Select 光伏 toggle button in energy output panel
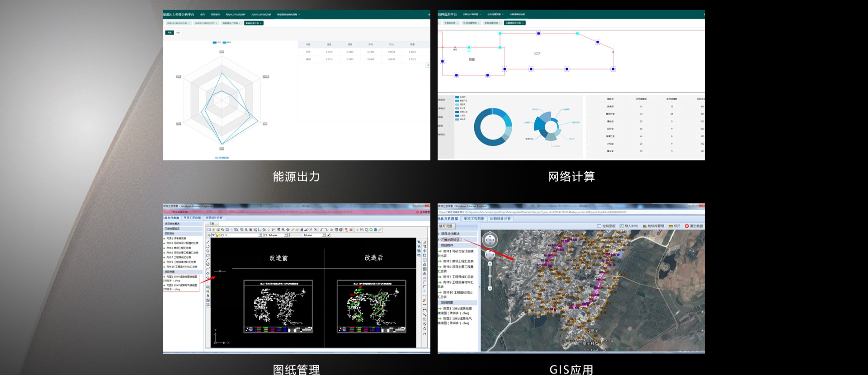The width and height of the screenshot is (868, 375). pyautogui.click(x=178, y=33)
